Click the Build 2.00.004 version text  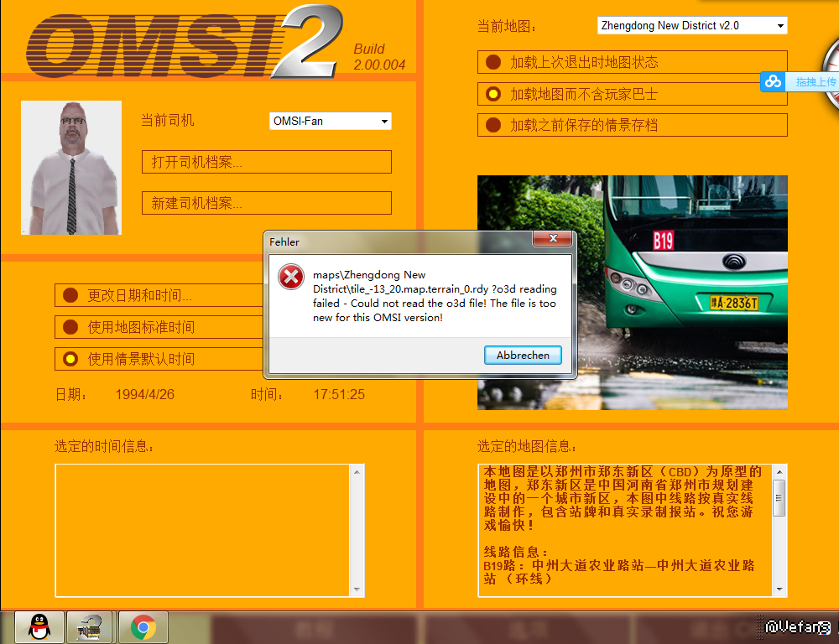point(379,57)
